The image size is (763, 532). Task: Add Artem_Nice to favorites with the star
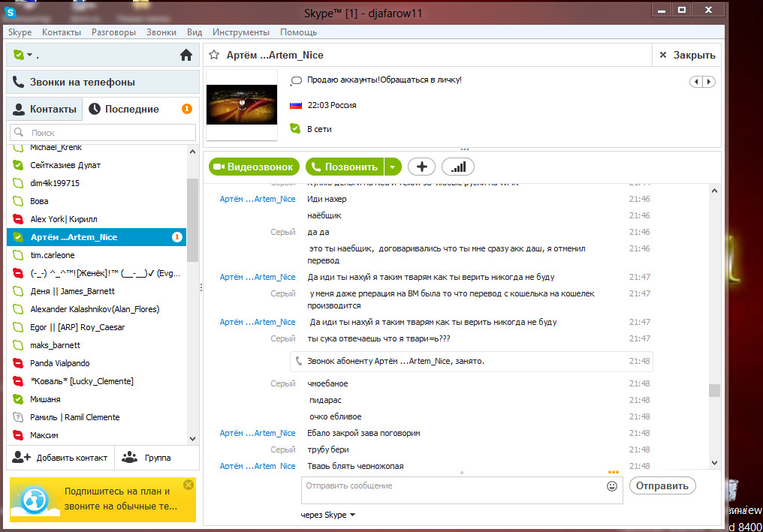[214, 55]
